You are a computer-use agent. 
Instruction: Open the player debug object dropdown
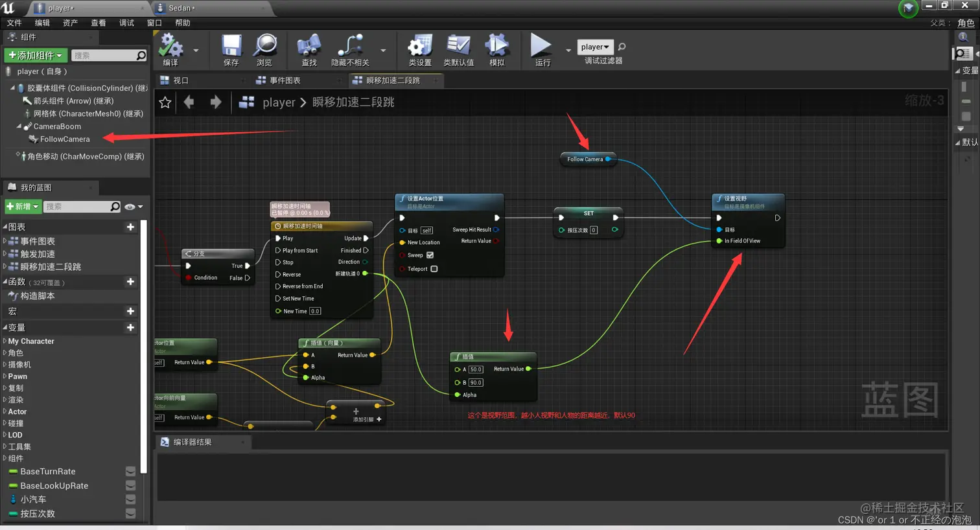pyautogui.click(x=595, y=47)
